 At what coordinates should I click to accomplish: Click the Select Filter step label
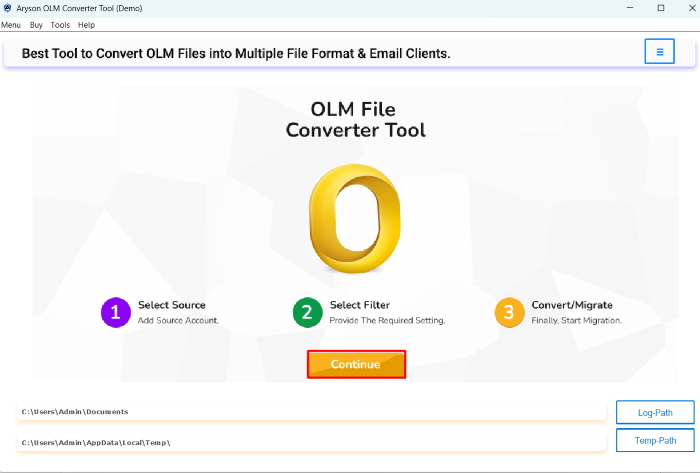(x=360, y=305)
